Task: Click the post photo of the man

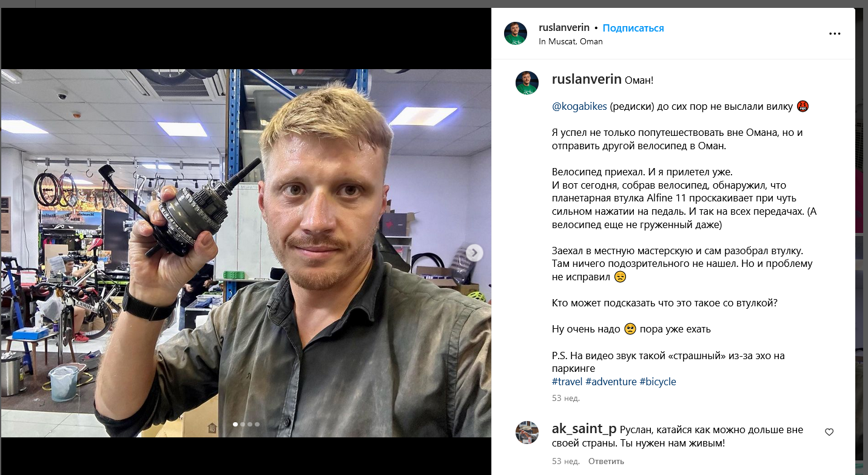Action: coord(246,253)
